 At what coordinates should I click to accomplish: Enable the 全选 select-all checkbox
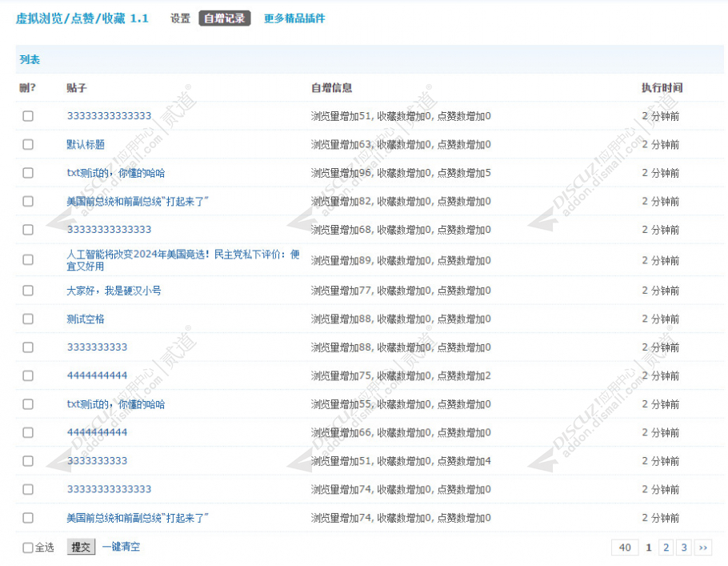28,548
